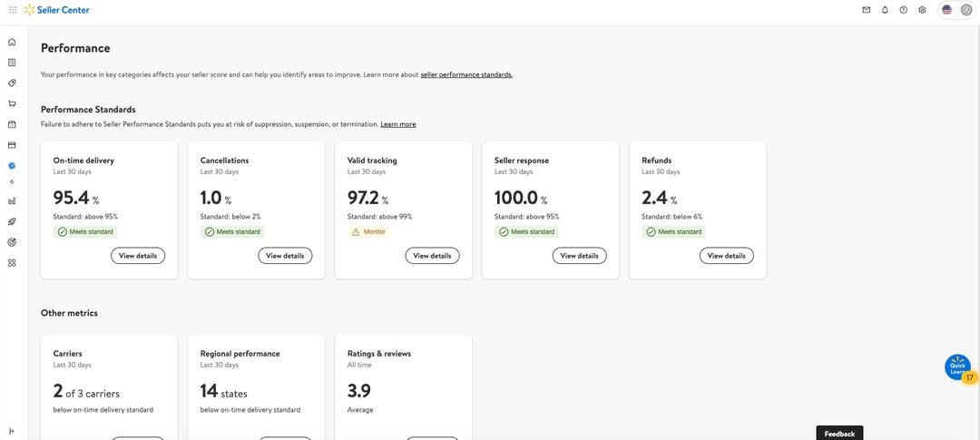View details for Valid tracking
Screen dimensions: 980x440
point(433,256)
